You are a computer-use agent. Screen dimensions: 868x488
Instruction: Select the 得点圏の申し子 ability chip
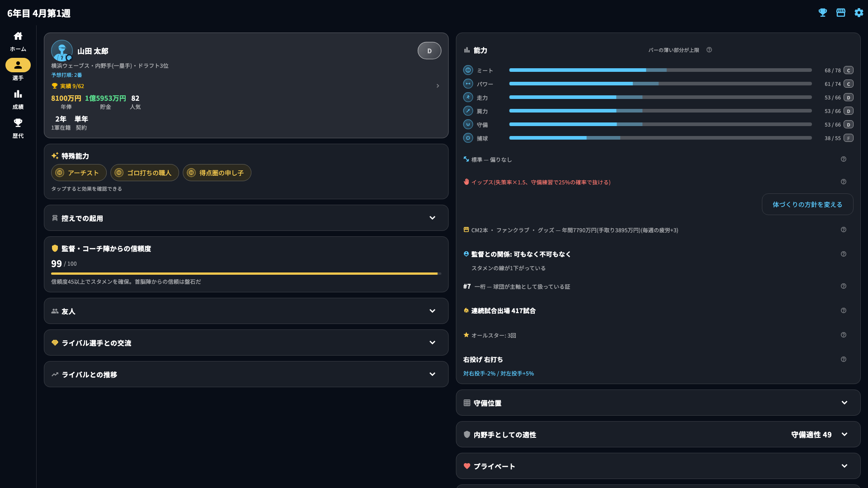pos(217,173)
